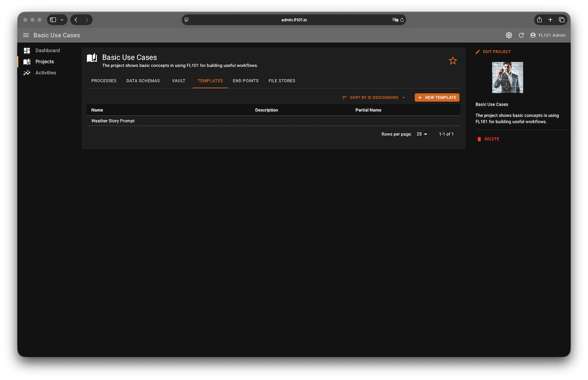The image size is (588, 380).
Task: Toggle the light/dark theme icon
Action: click(x=509, y=35)
